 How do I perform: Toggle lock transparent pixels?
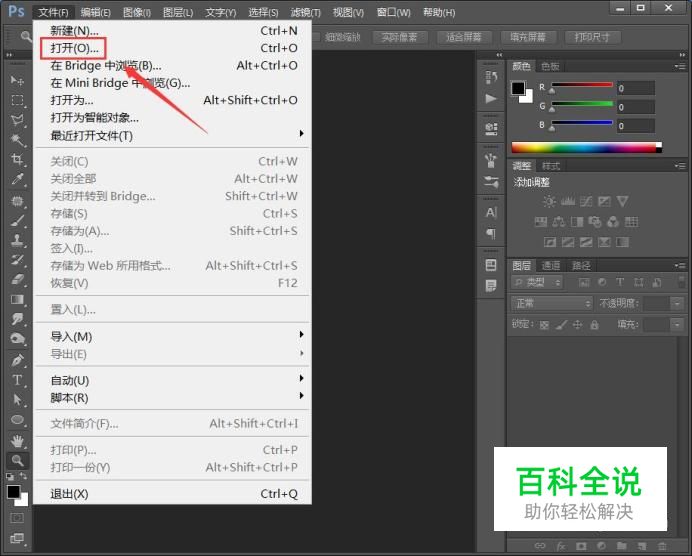[x=544, y=325]
